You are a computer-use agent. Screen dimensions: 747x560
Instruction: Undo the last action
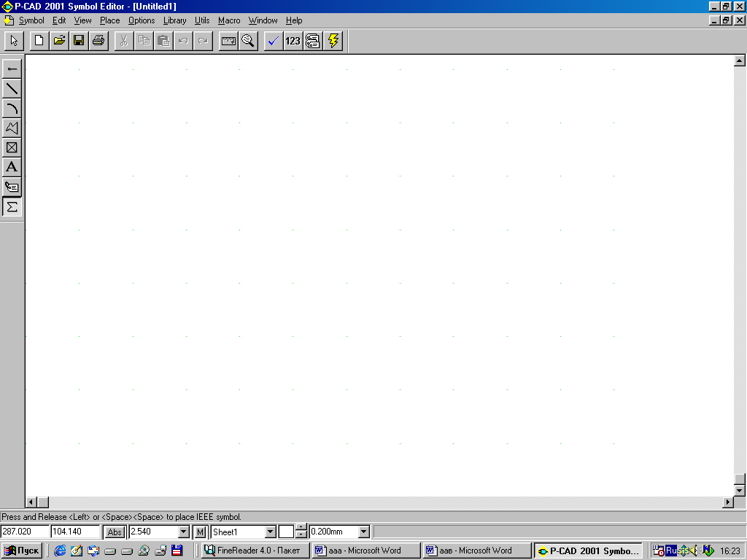point(183,41)
